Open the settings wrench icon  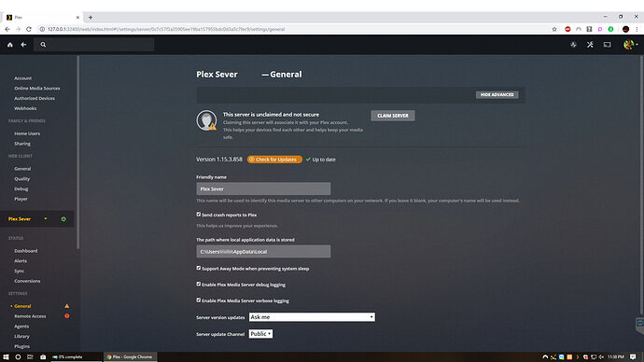(x=590, y=45)
